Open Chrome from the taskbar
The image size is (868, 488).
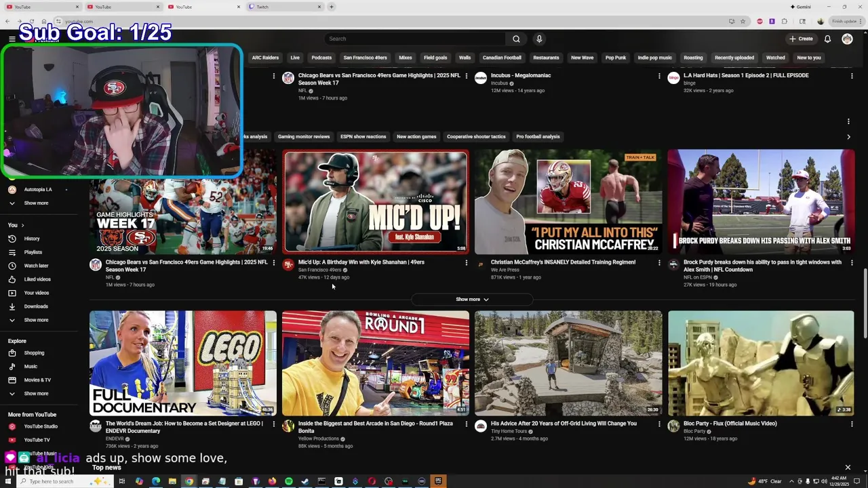[189, 481]
